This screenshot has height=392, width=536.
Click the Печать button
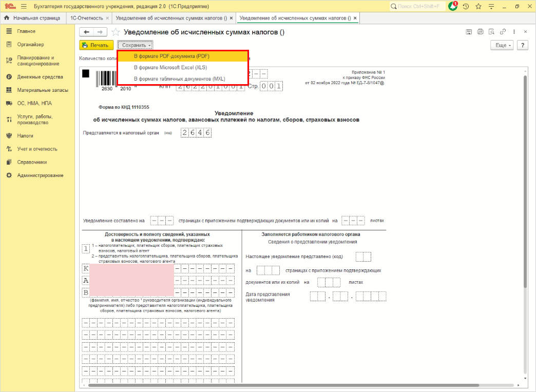[96, 45]
